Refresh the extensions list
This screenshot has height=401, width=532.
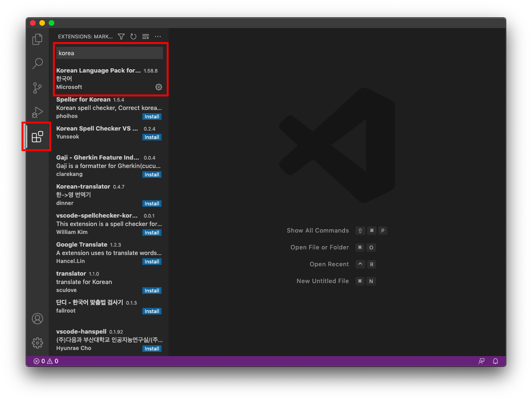tap(133, 36)
